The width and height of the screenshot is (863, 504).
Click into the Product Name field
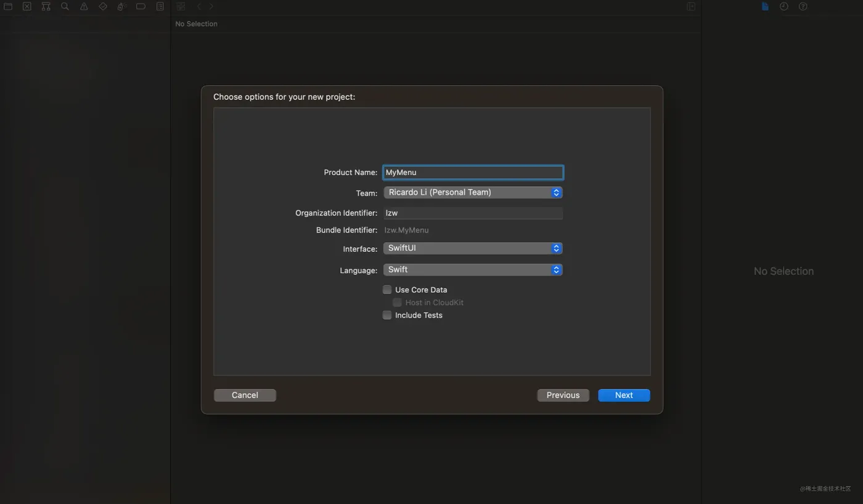coord(473,173)
